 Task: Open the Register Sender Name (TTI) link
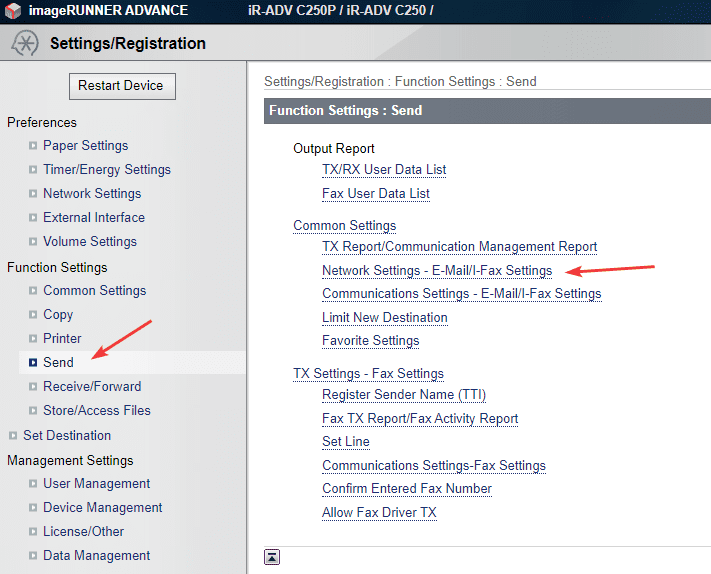pos(403,395)
